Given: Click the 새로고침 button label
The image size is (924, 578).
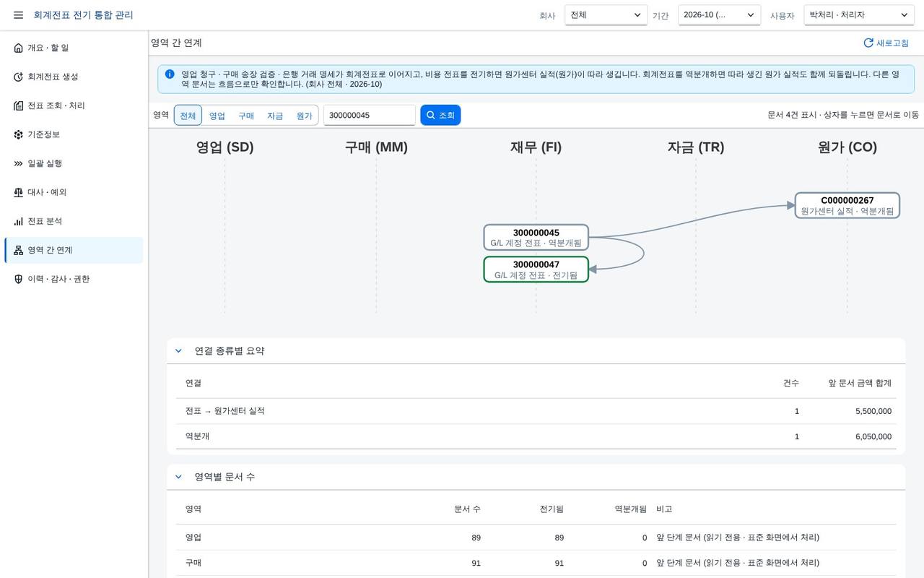Looking at the screenshot, I should [x=893, y=43].
